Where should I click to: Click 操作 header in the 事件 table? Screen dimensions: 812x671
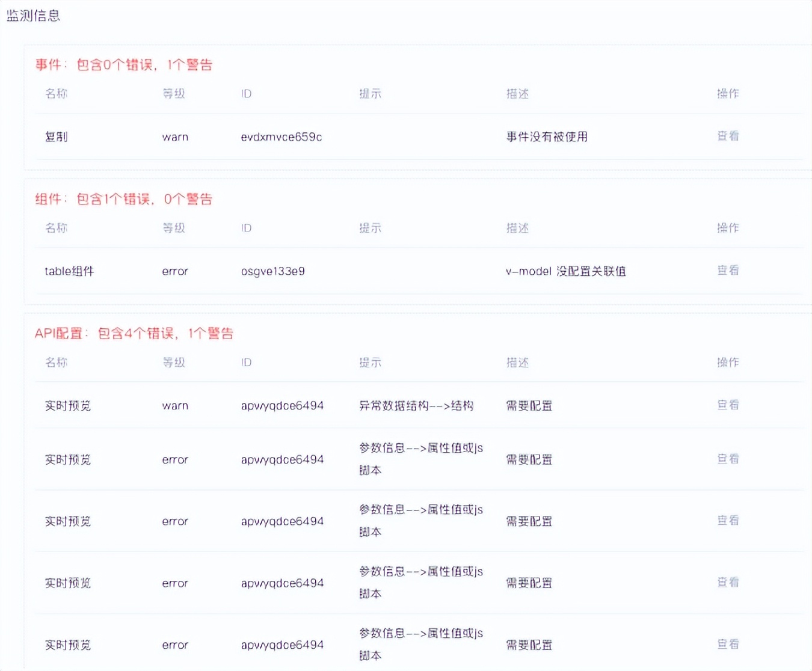728,93
